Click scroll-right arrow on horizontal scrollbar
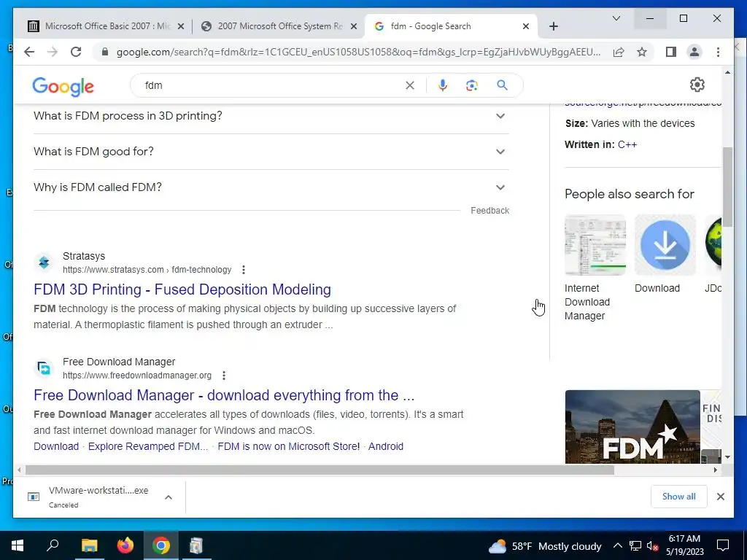The width and height of the screenshot is (747, 560). tap(715, 470)
